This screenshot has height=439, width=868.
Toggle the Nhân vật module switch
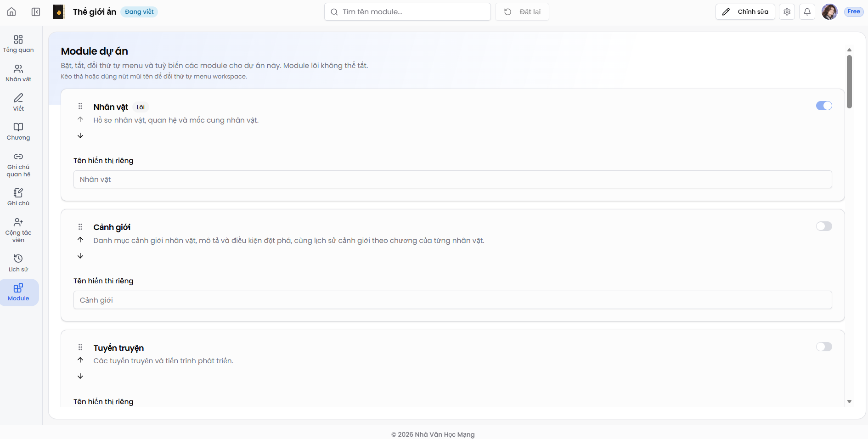point(824,106)
